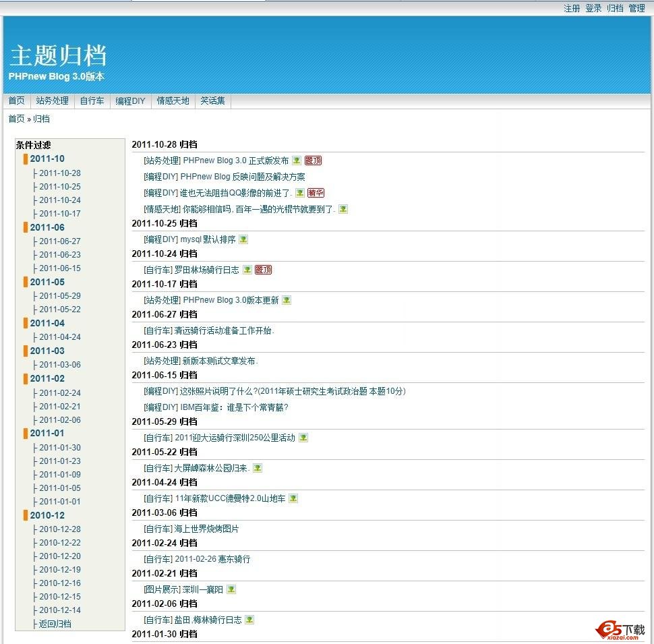Click the 主题归档 site title
Screen dimensions: 654x644
(58, 55)
